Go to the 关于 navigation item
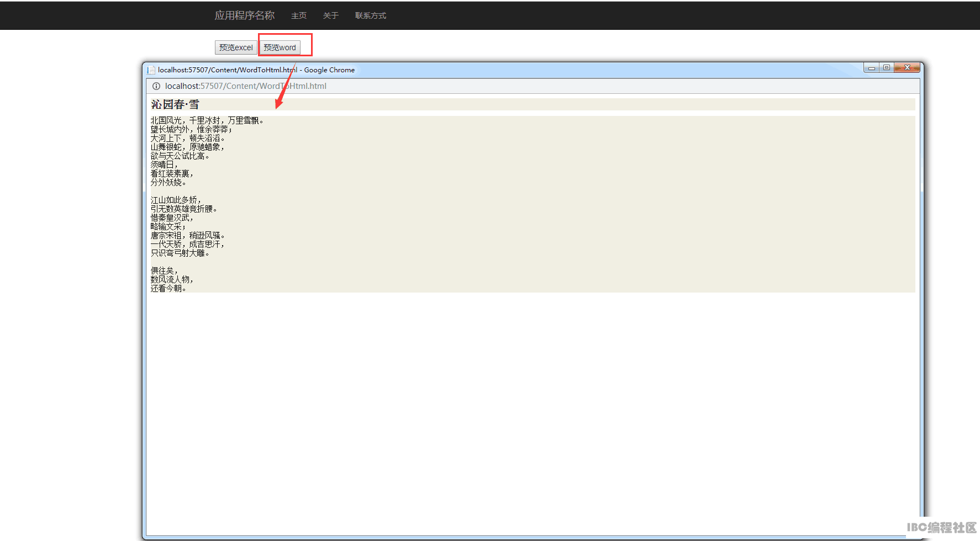980x541 pixels. click(x=330, y=15)
